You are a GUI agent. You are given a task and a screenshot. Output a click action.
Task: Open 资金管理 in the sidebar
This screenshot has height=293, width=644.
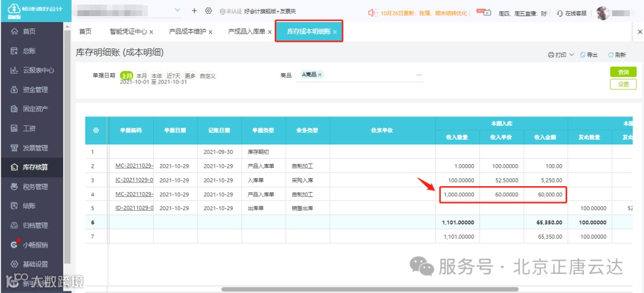[35, 90]
